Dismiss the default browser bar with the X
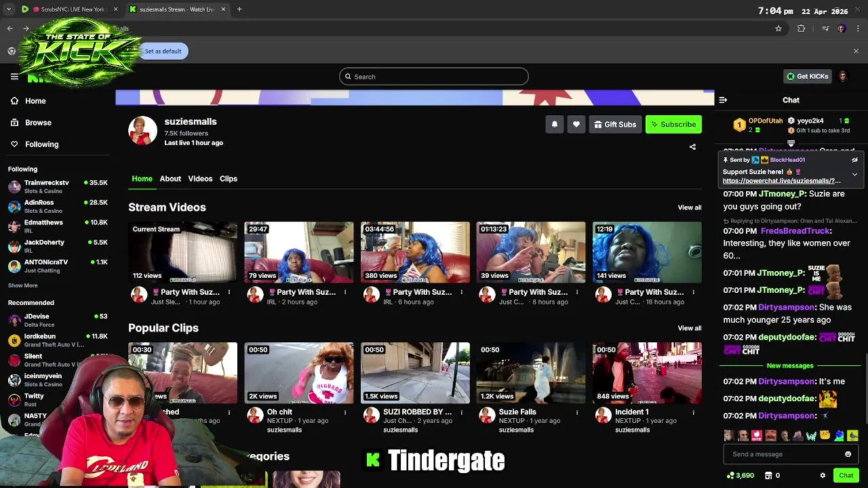868x488 pixels. click(x=856, y=51)
